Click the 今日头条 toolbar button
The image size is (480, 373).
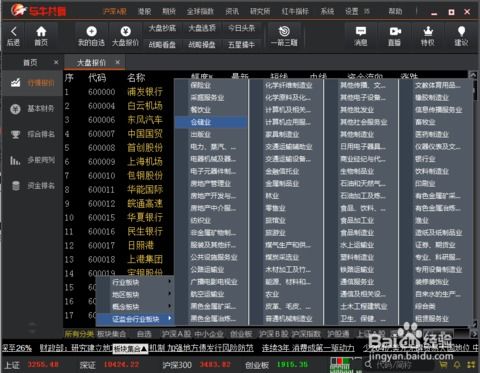point(242,28)
